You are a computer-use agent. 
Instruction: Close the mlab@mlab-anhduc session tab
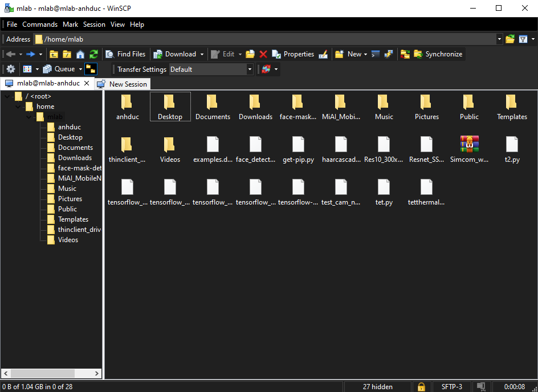tap(87, 83)
